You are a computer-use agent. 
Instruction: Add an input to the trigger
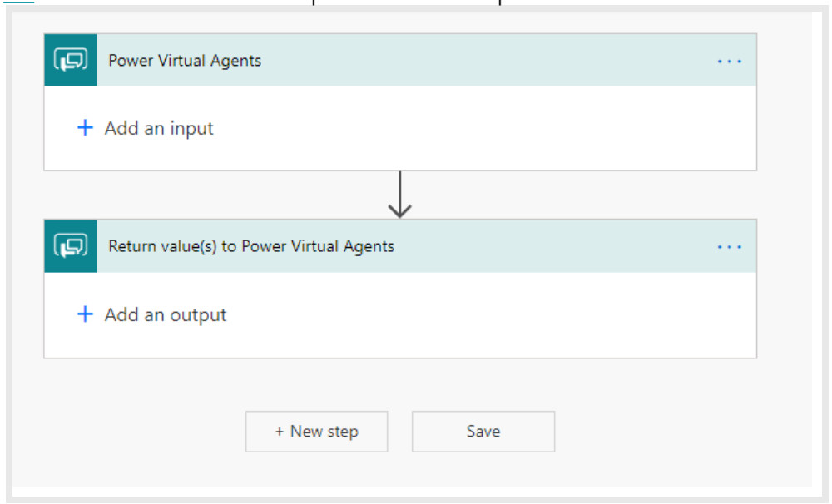pyautogui.click(x=146, y=128)
